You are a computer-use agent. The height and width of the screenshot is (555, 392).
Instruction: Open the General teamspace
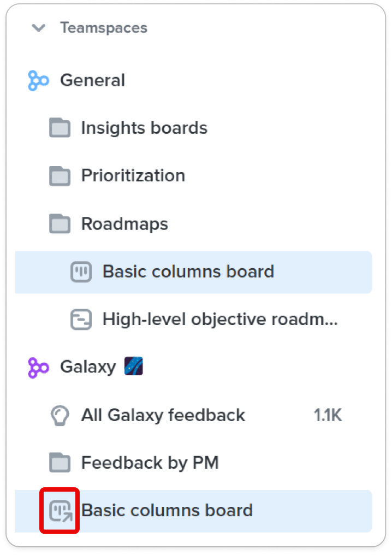pos(93,80)
